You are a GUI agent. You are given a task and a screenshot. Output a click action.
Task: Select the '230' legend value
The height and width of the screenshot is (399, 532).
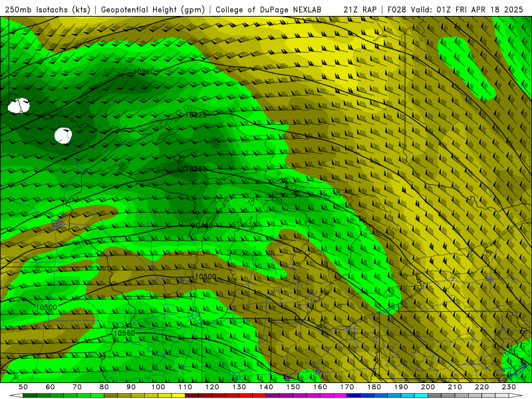(509, 387)
